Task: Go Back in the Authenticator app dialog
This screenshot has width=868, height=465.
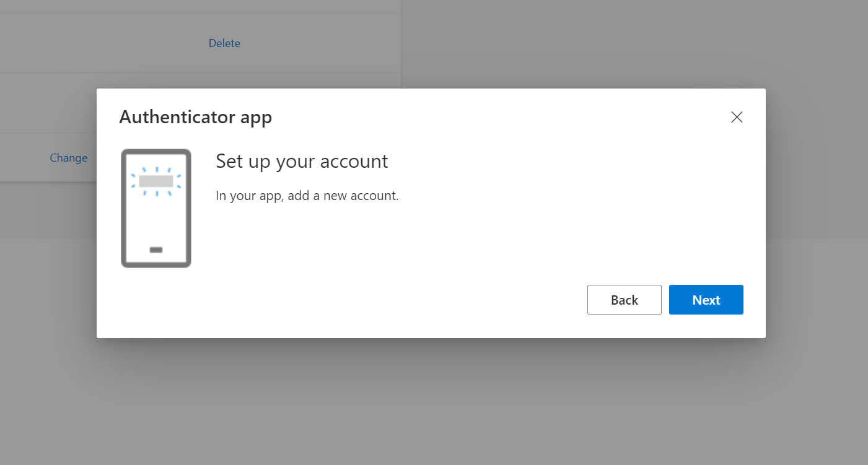Action: click(x=624, y=300)
